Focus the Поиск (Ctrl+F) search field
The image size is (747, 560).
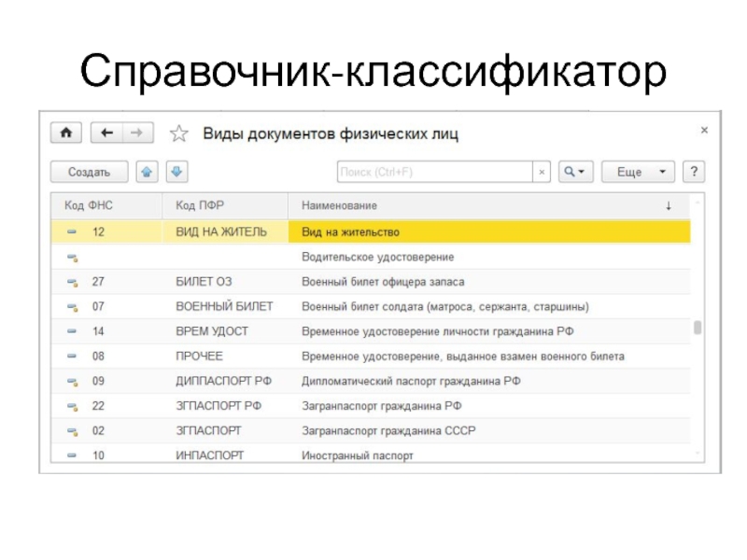pos(433,173)
